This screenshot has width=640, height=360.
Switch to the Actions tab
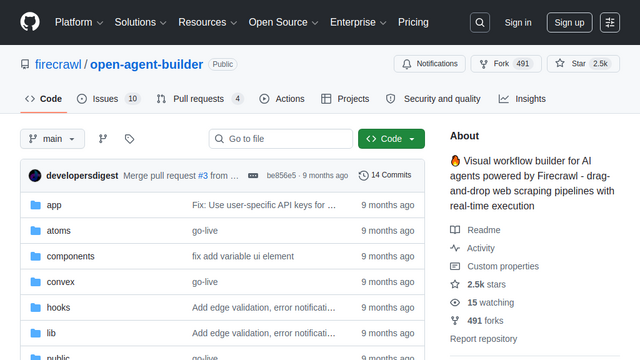coord(282,99)
